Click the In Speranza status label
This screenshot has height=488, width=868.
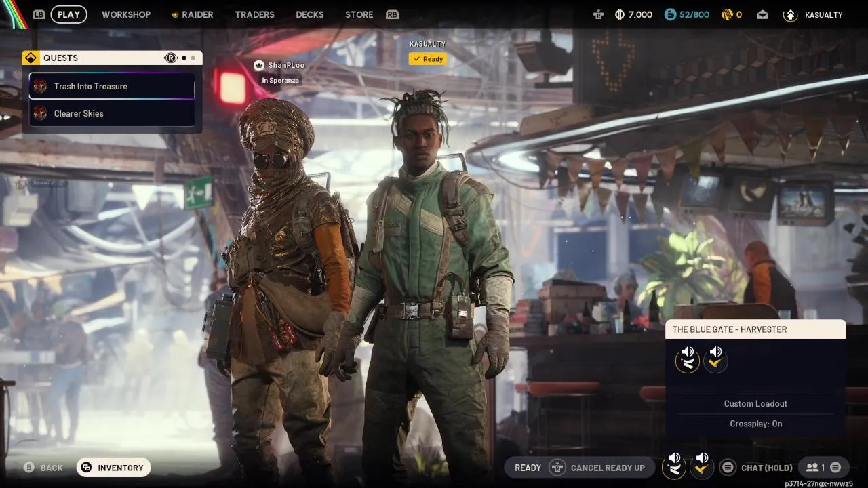coord(280,80)
